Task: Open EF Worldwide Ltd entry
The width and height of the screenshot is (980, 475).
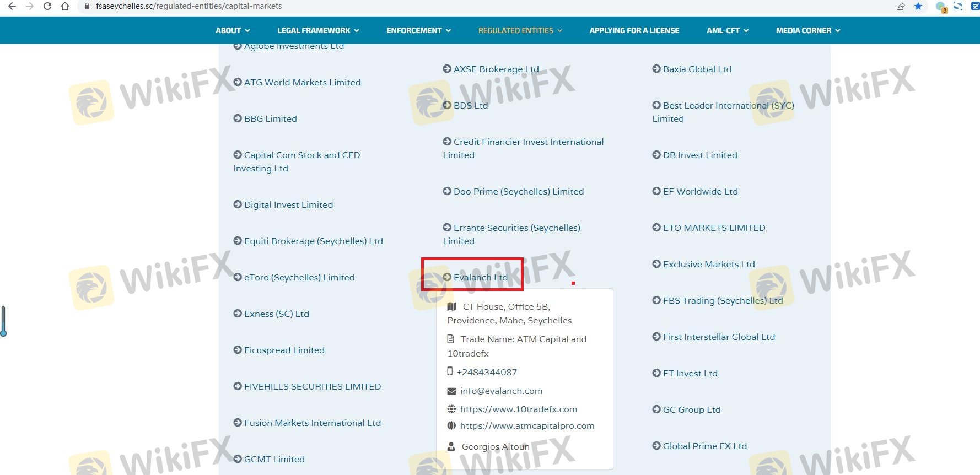Action: [x=695, y=191]
